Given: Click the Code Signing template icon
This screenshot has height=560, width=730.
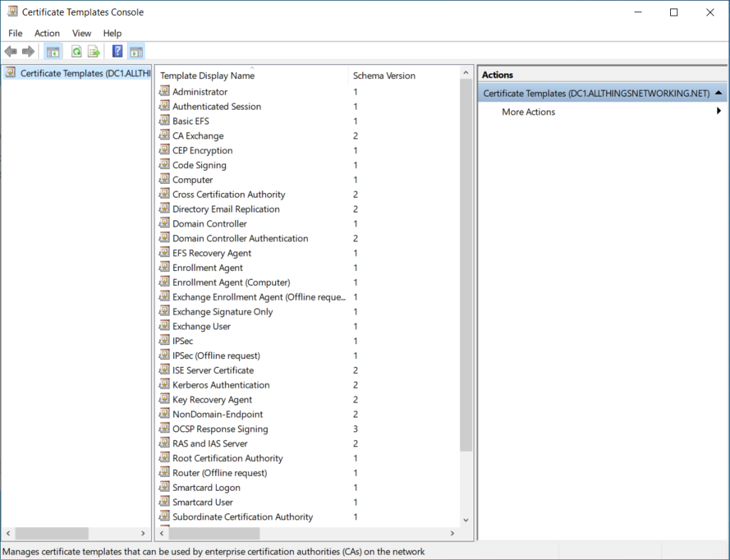Looking at the screenshot, I should [x=165, y=165].
